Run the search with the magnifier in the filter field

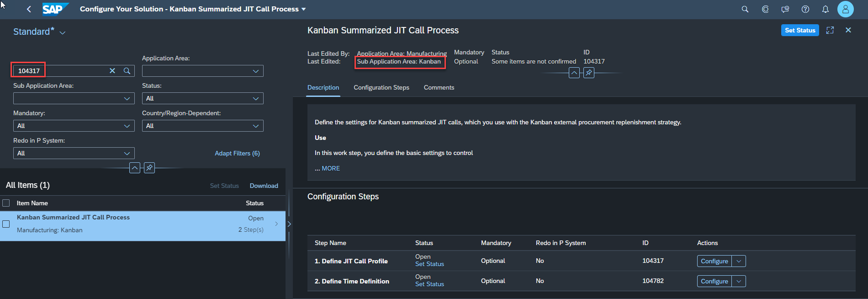coord(127,71)
